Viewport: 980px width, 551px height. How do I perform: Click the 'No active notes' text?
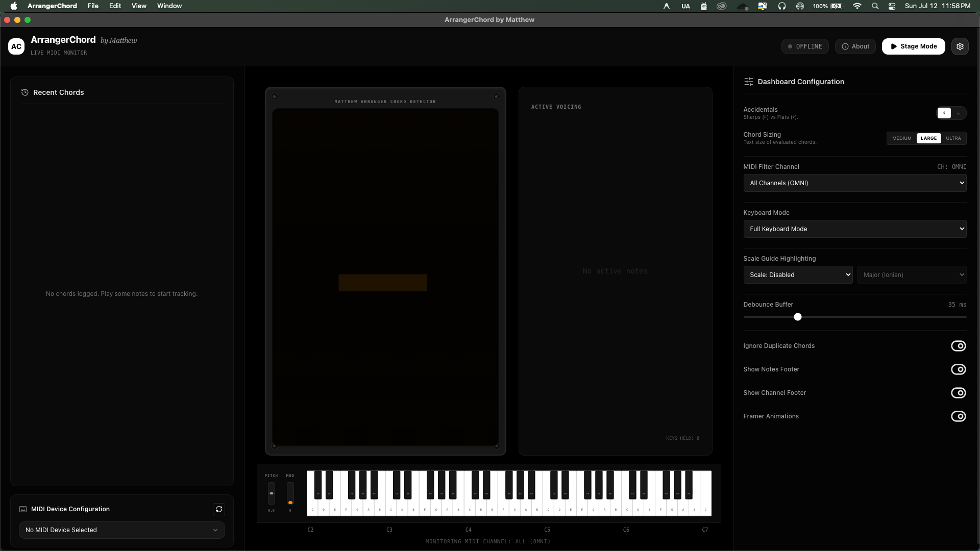click(x=615, y=271)
